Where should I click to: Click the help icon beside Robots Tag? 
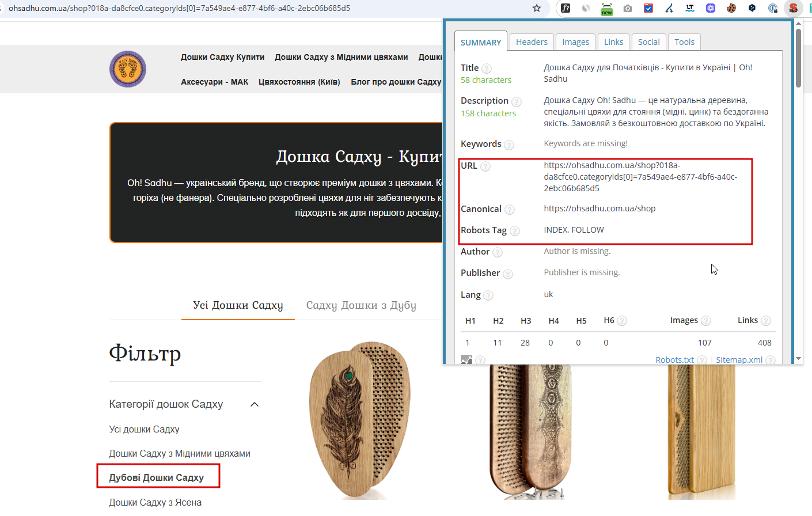(515, 231)
